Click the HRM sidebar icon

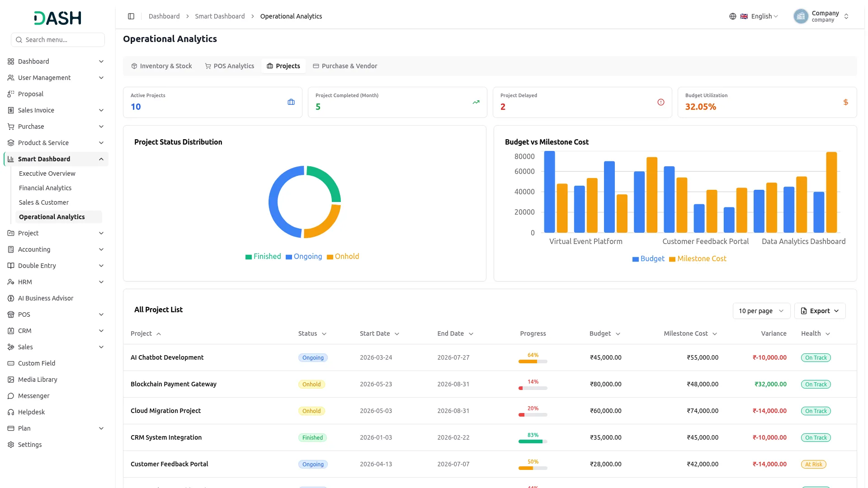click(x=11, y=282)
